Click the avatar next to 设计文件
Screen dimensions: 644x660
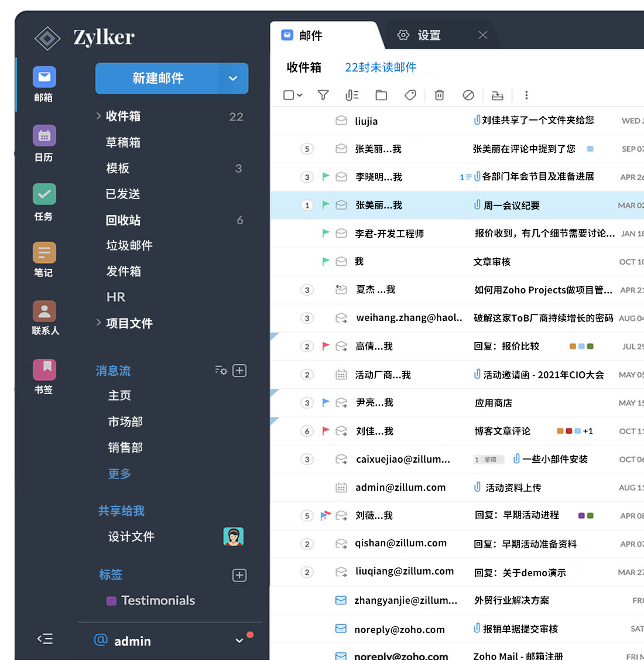(x=234, y=536)
